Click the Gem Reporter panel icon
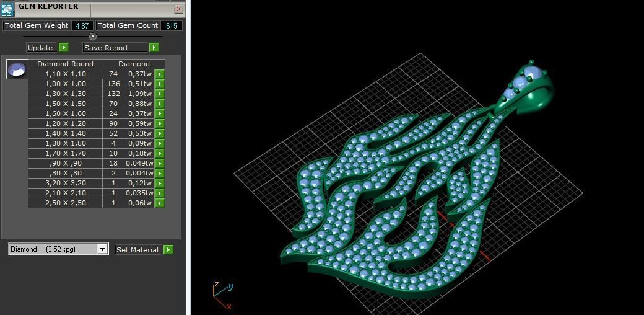The image size is (644, 315). pos(8,9)
